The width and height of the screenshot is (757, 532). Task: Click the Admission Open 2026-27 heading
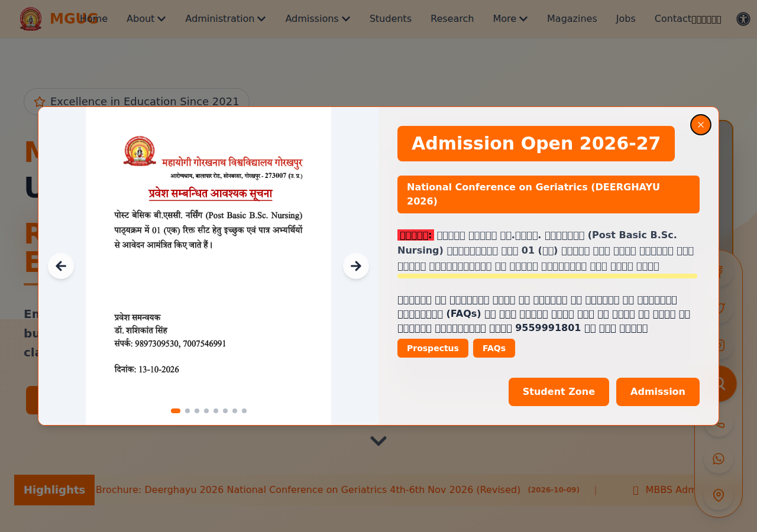[x=536, y=144]
